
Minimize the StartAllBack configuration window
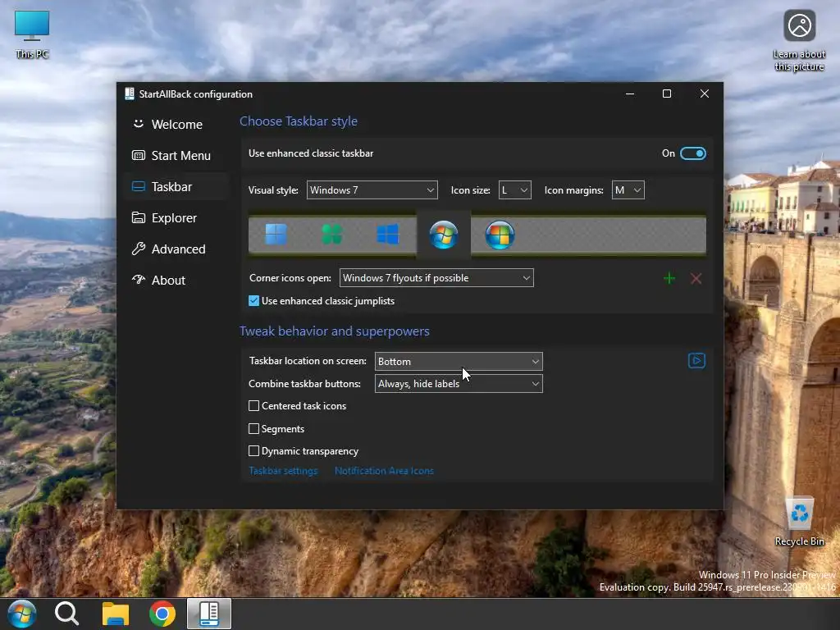(x=630, y=94)
